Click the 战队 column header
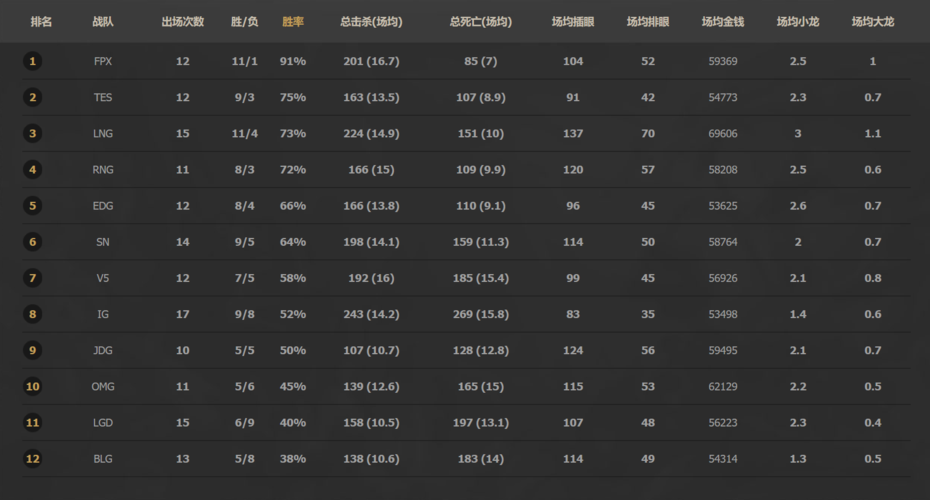This screenshot has width=930, height=500. [103, 22]
